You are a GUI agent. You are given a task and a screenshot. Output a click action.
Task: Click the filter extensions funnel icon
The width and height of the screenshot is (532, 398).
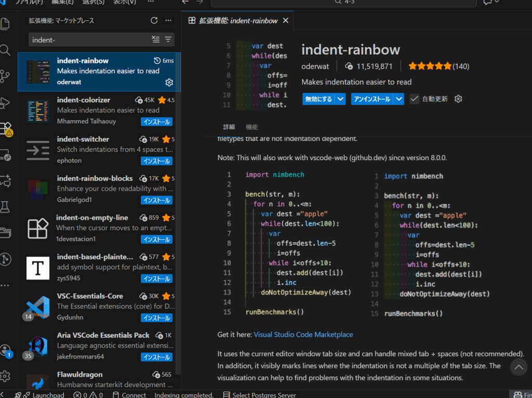[168, 39]
